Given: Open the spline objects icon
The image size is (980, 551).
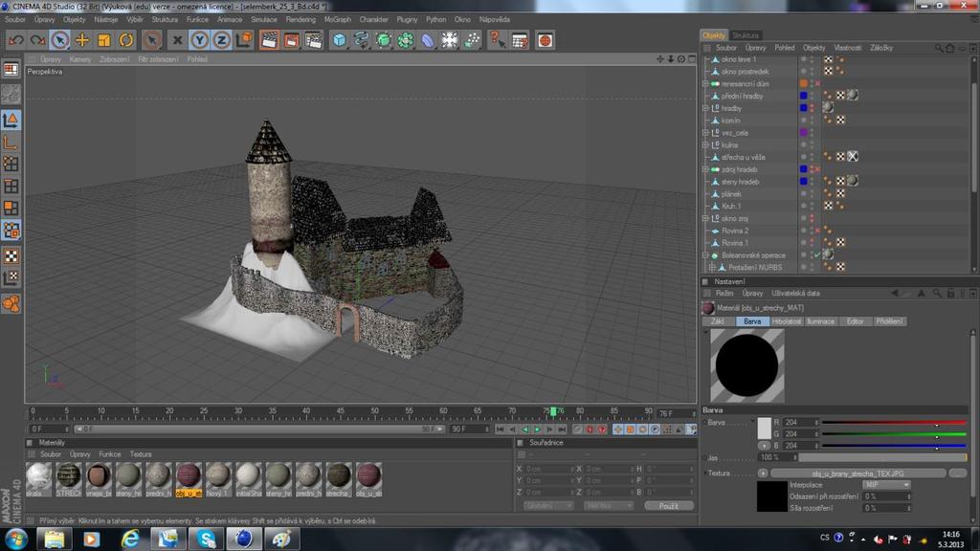Looking at the screenshot, I should (361, 40).
